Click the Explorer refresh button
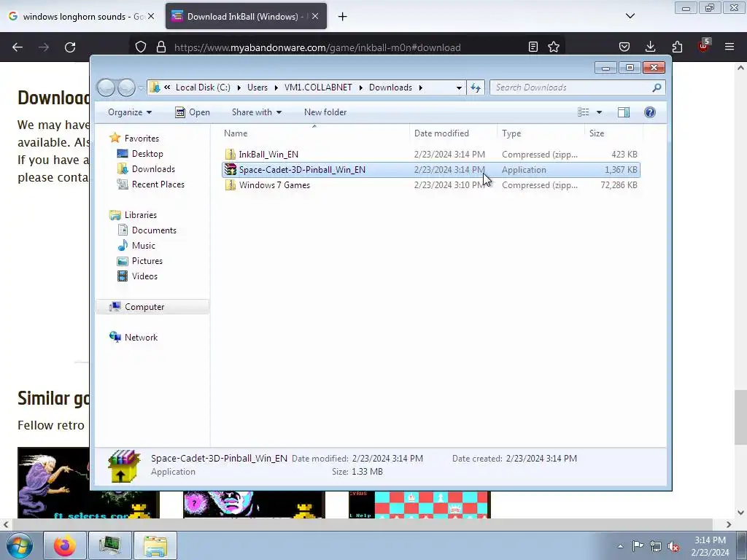 click(476, 87)
